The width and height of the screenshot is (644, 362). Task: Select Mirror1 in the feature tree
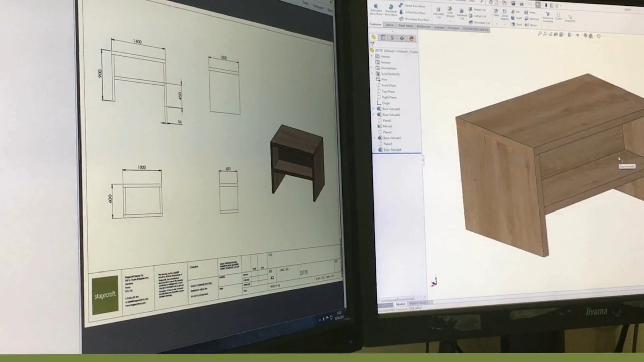[x=387, y=126]
